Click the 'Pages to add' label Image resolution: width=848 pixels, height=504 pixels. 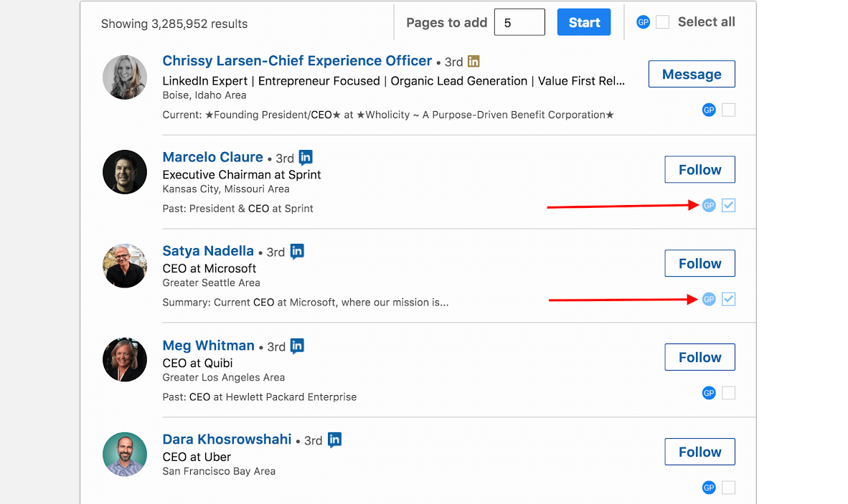[447, 23]
